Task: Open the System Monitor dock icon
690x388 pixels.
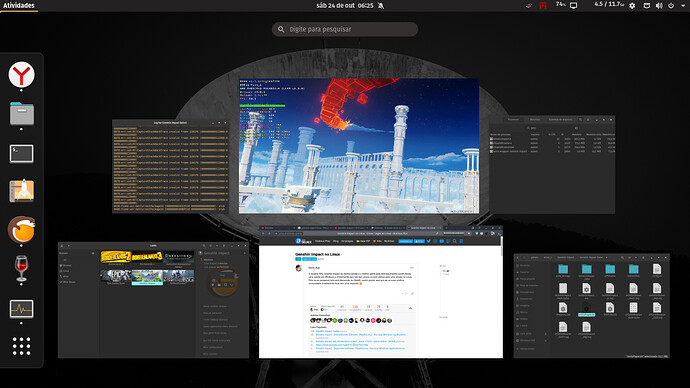Action: [x=22, y=309]
